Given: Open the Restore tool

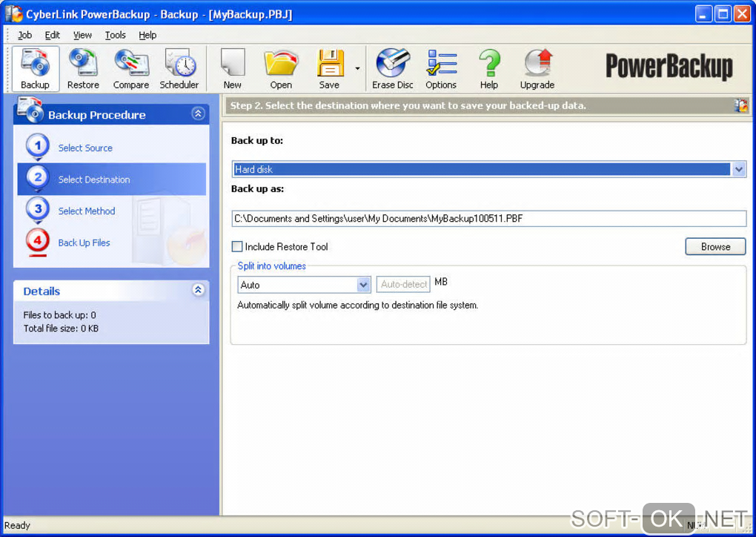Looking at the screenshot, I should pos(83,68).
